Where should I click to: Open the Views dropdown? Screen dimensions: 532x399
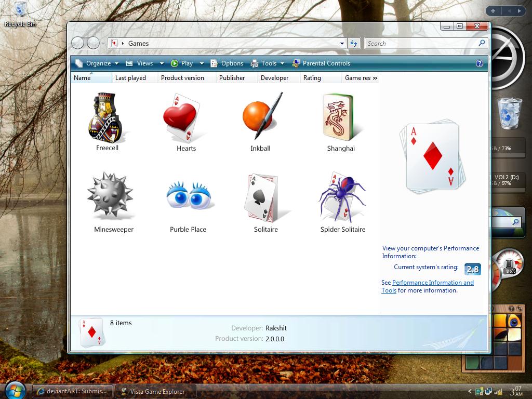coord(144,63)
